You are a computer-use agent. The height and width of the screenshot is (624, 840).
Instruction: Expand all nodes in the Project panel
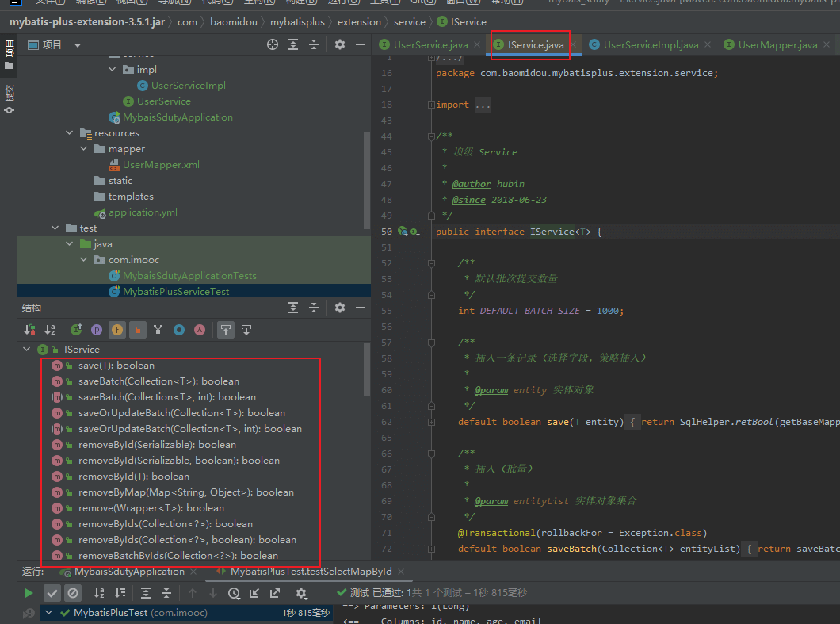[293, 44]
